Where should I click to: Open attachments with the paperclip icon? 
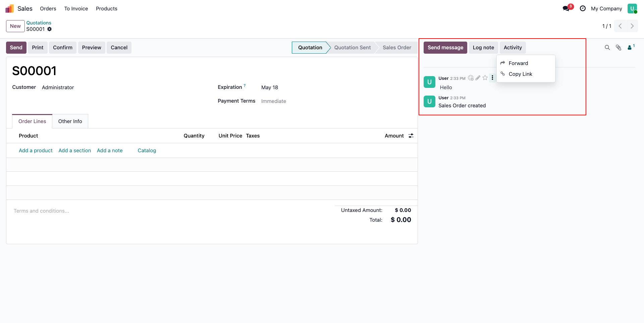click(619, 48)
